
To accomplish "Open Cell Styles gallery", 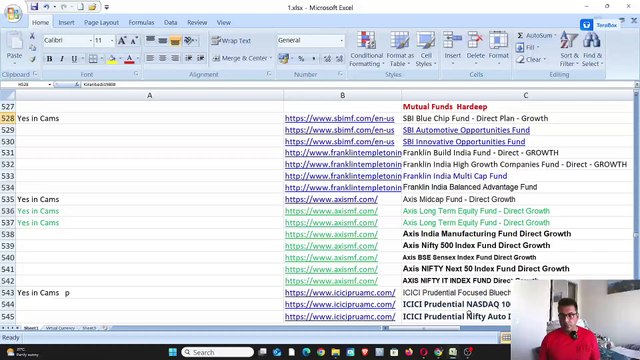I will [x=426, y=49].
